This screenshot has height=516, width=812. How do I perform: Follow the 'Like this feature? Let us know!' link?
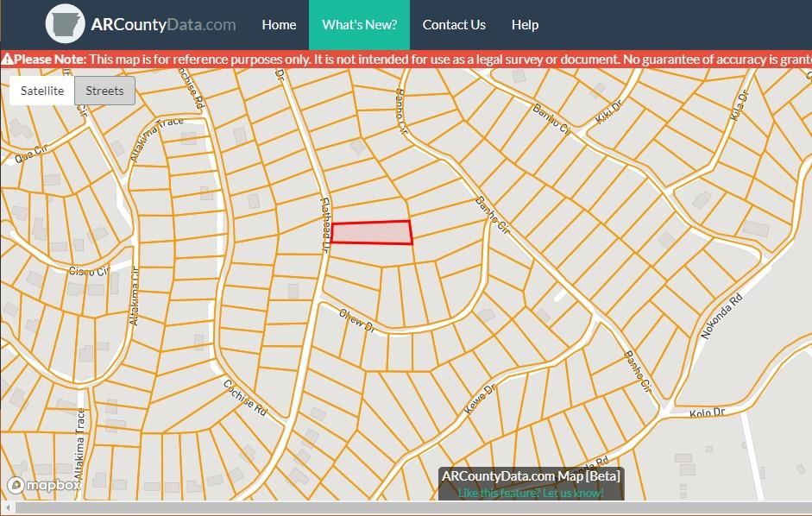point(531,493)
